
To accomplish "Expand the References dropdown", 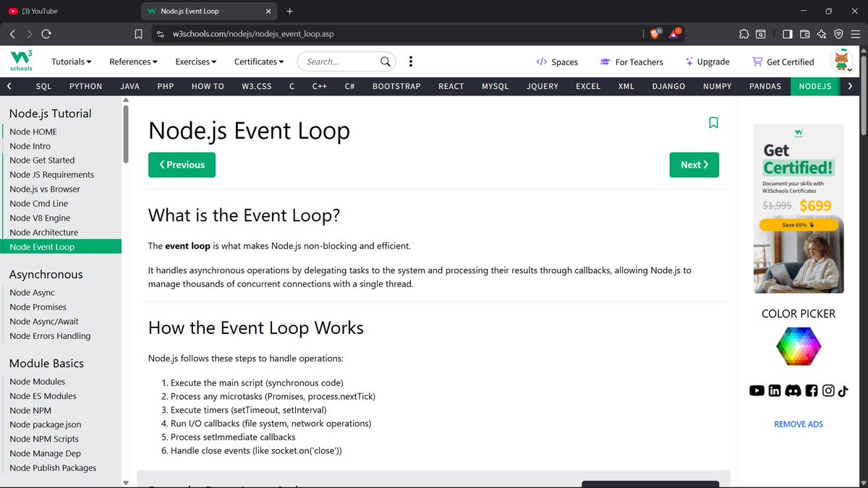I will [x=133, y=61].
